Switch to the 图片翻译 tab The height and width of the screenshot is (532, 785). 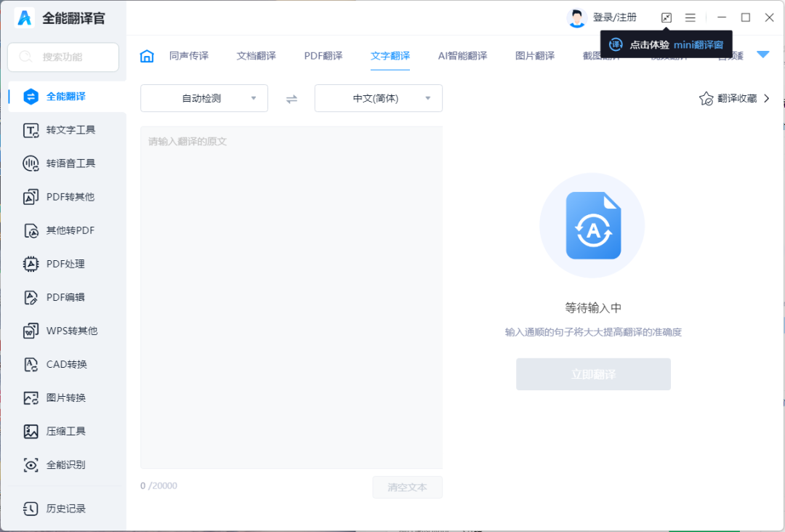(534, 56)
